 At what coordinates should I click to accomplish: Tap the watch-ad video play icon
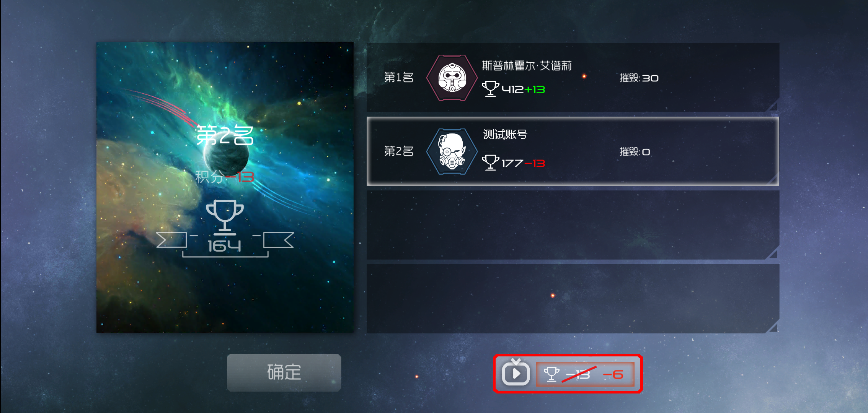[516, 372]
